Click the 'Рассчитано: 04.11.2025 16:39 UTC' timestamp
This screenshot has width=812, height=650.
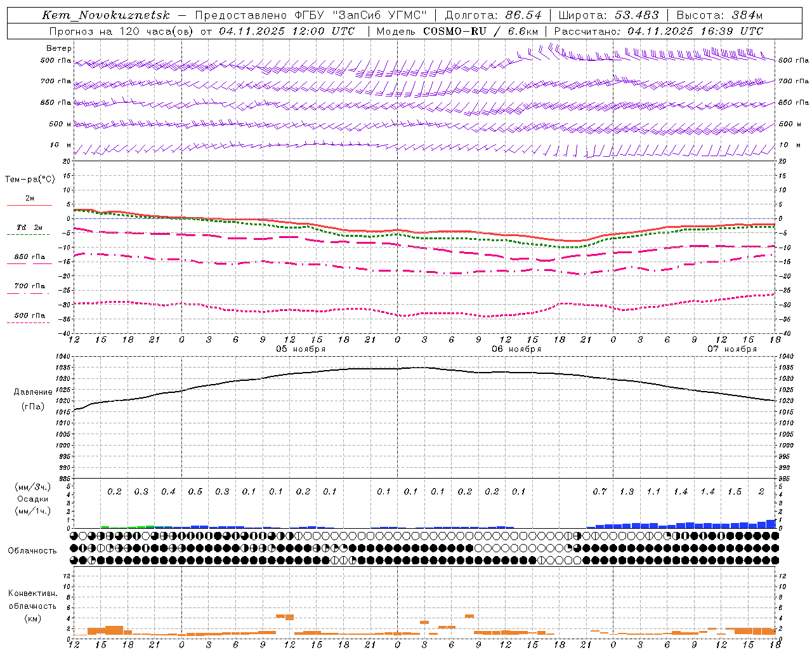click(x=658, y=31)
